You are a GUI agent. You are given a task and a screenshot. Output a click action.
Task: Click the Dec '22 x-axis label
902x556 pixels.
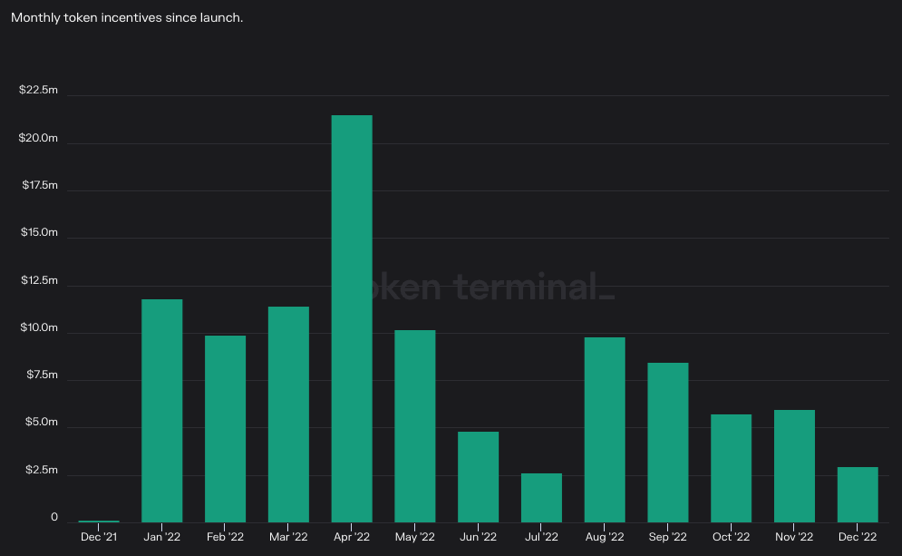(x=858, y=537)
